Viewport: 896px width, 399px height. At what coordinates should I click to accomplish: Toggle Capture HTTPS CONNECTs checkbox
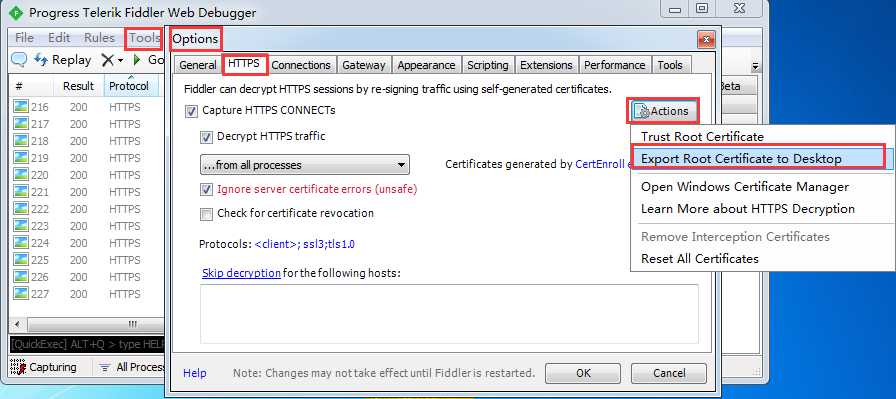[x=191, y=111]
